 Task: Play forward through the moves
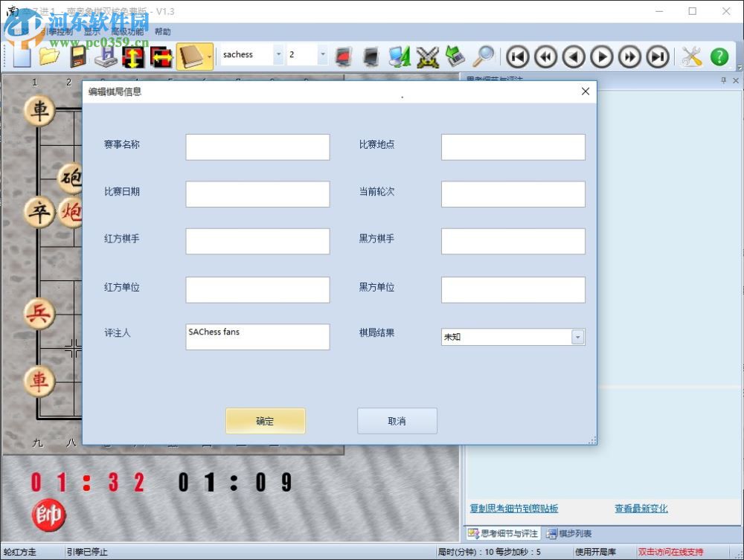[x=602, y=57]
